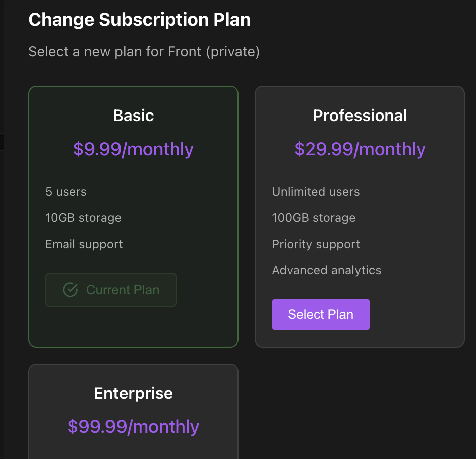
Task: Click the "Select a new plan" subtitle
Action: pyautogui.click(x=144, y=51)
